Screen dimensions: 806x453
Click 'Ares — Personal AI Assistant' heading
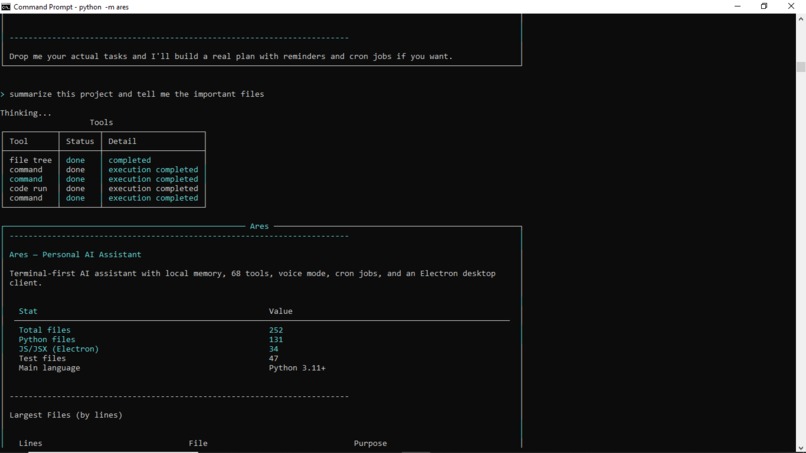(x=75, y=255)
